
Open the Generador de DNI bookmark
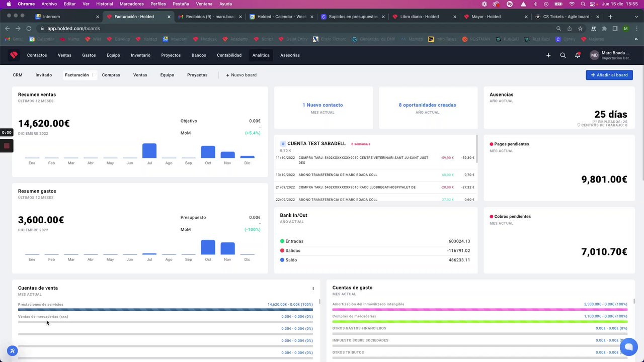click(x=373, y=39)
